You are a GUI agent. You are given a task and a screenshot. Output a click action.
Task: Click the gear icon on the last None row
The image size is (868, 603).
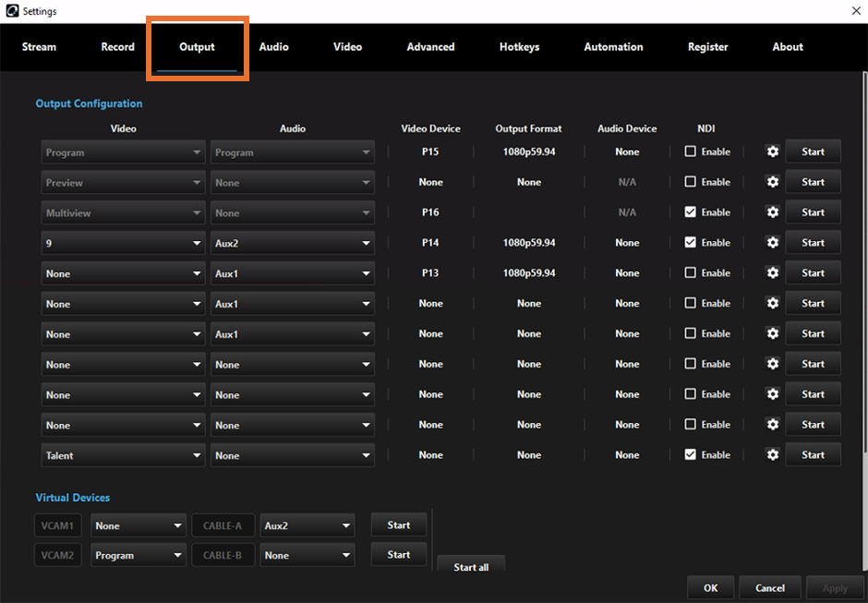pos(772,424)
